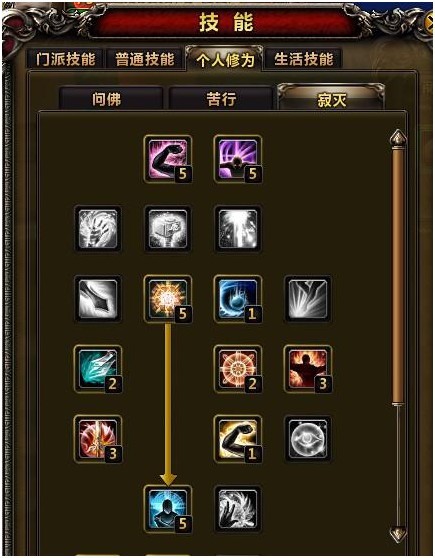Click the greyed-out eye orb skill icon

[x=308, y=439]
